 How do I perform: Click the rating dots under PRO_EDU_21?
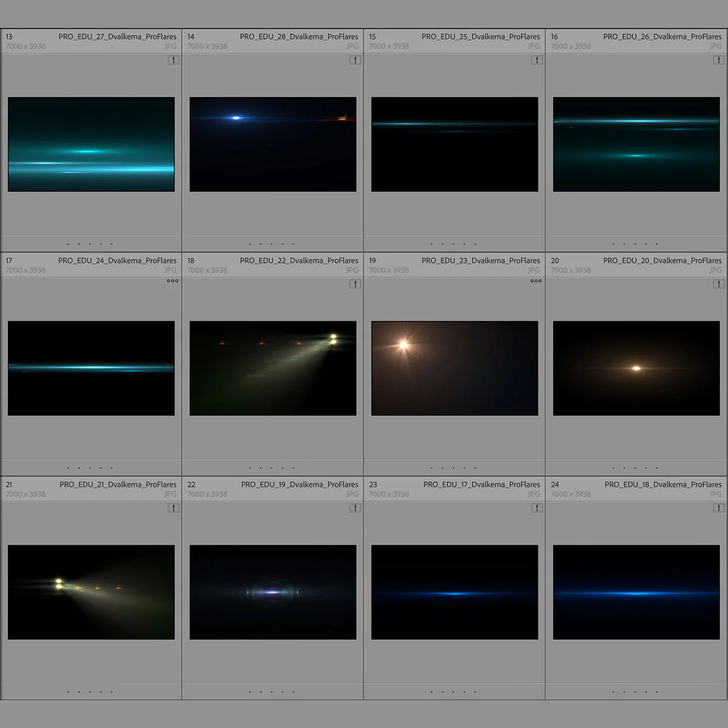[x=90, y=692]
